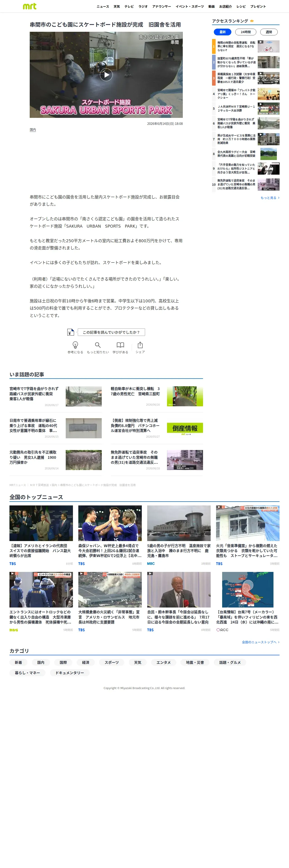This screenshot has height=868, width=289.
Task: Open trending article 日南市で普通乗用車が縁石に
Action: tap(33, 426)
